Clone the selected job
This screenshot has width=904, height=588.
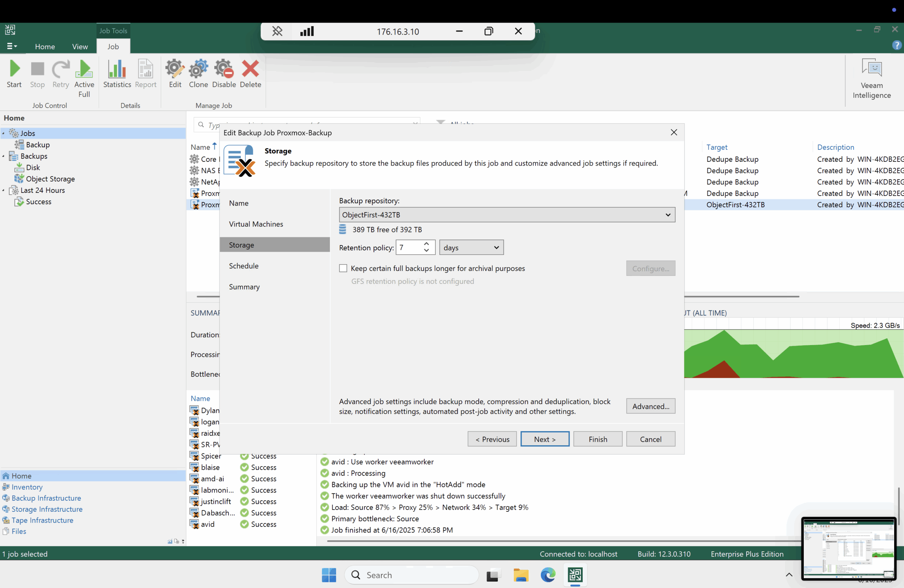(198, 74)
